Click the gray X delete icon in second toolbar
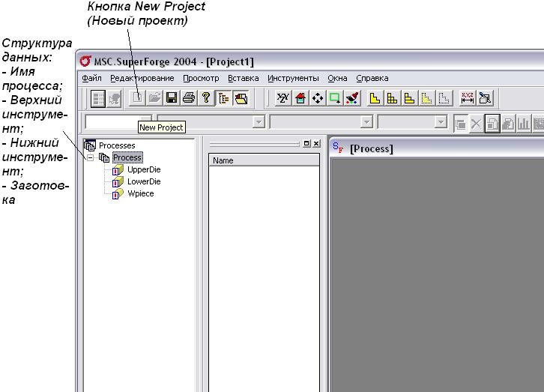The height and width of the screenshot is (392, 544). tap(476, 124)
